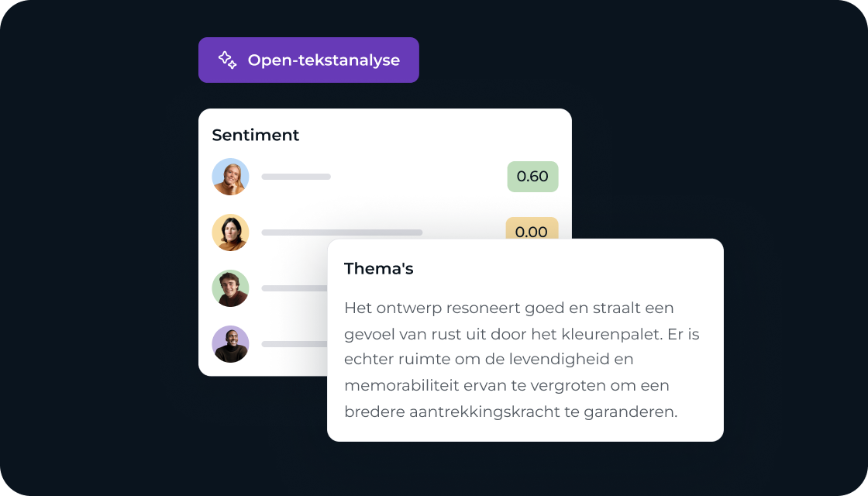The image size is (868, 496).
Task: Click the grey placeholder bar beside the first avatar
Action: (x=296, y=177)
